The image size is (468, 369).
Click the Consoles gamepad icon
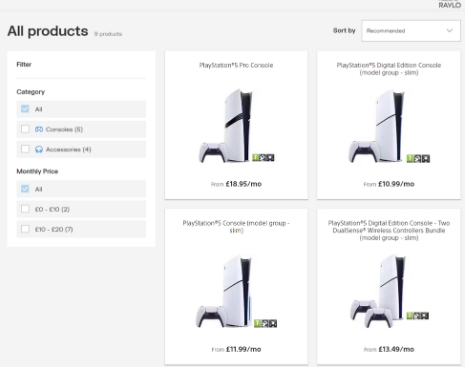(39, 129)
